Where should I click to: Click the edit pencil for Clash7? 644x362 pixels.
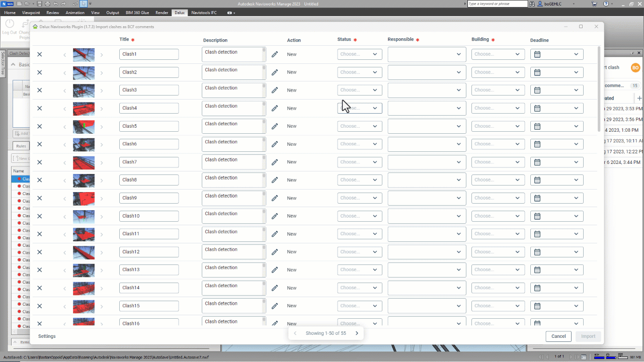tap(275, 162)
